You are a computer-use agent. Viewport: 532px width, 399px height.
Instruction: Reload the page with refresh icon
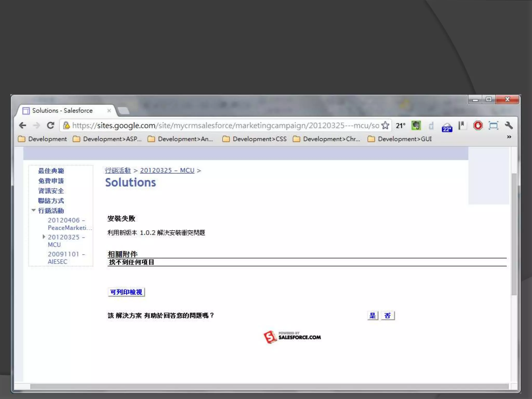[50, 126]
